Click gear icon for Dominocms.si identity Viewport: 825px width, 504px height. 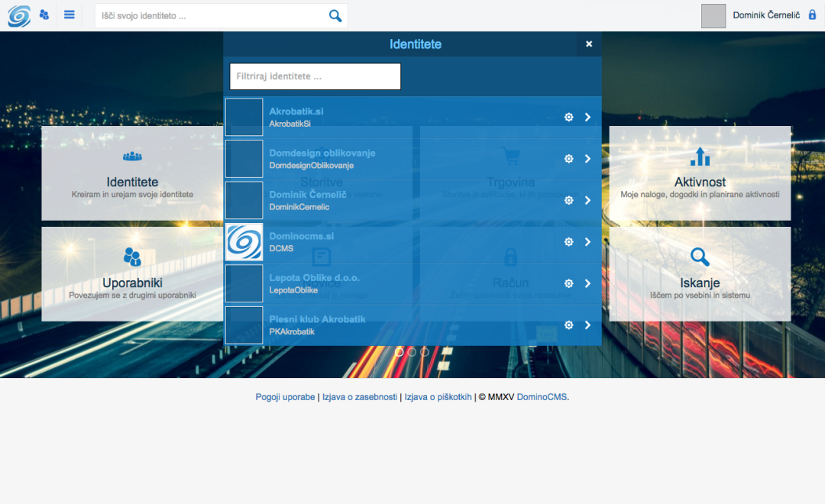click(x=568, y=242)
